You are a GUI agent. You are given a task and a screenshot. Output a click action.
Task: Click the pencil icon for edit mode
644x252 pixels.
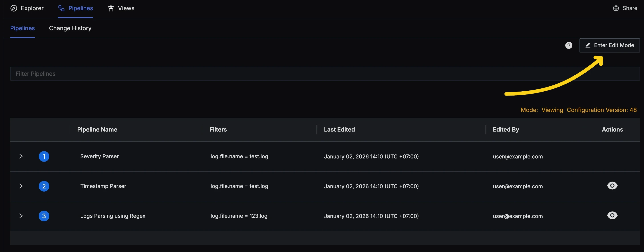point(588,45)
